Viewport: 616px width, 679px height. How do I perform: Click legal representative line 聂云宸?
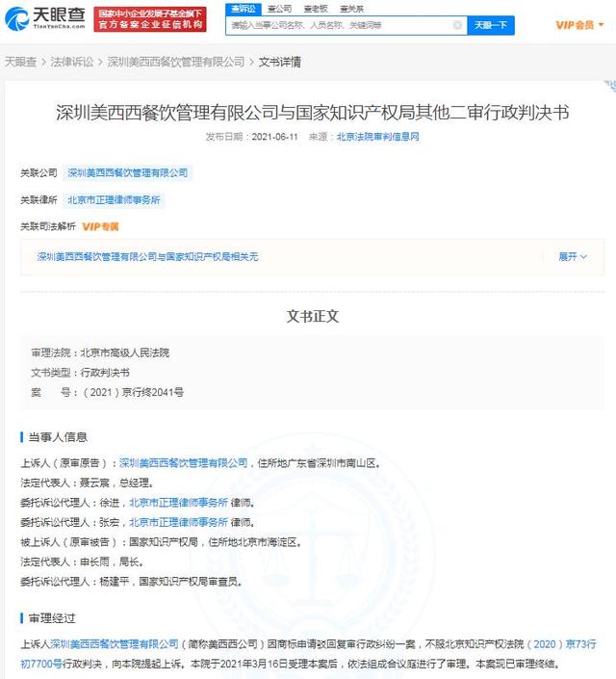click(87, 483)
